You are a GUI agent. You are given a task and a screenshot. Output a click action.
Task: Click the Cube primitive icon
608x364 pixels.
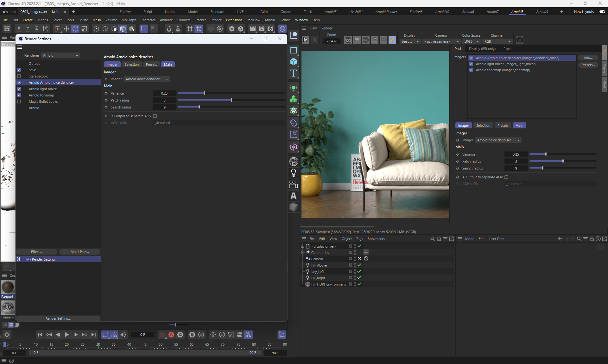coord(294,62)
